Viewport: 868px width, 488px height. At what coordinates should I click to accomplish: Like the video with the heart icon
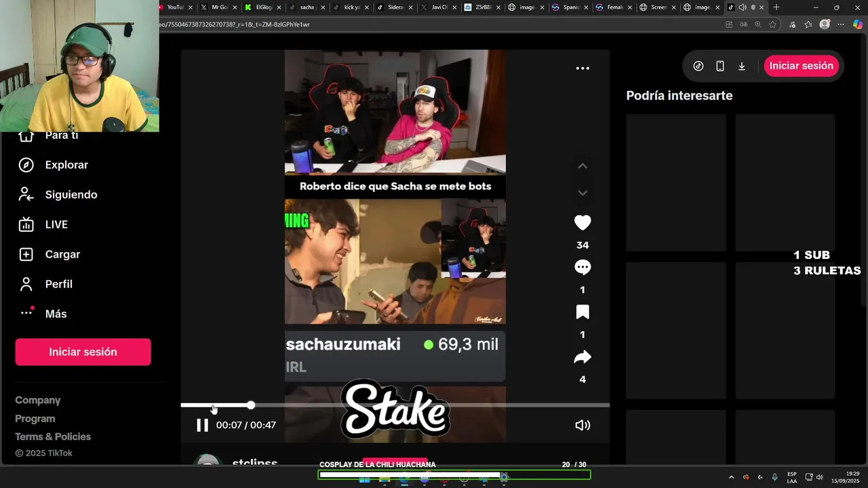click(x=583, y=222)
